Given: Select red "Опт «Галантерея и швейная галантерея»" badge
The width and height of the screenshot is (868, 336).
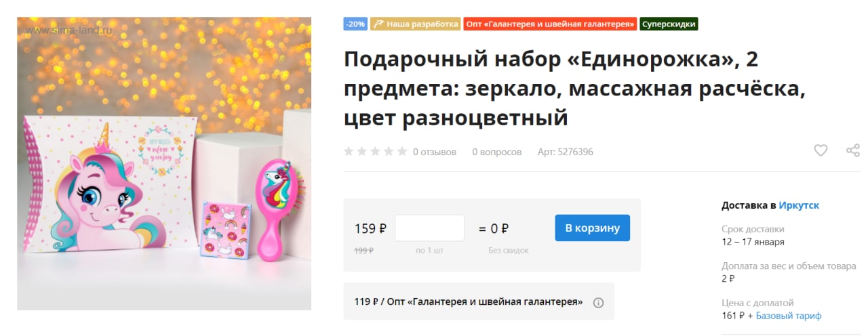Looking at the screenshot, I should pos(551,24).
